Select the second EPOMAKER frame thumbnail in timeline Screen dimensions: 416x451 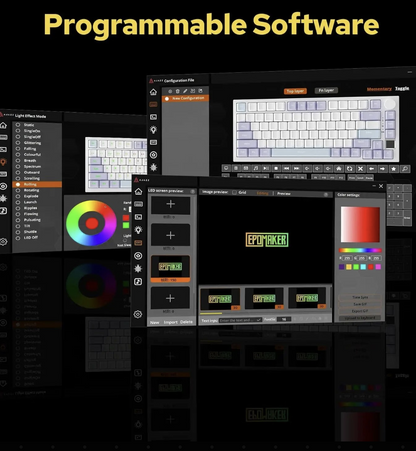coord(264,299)
